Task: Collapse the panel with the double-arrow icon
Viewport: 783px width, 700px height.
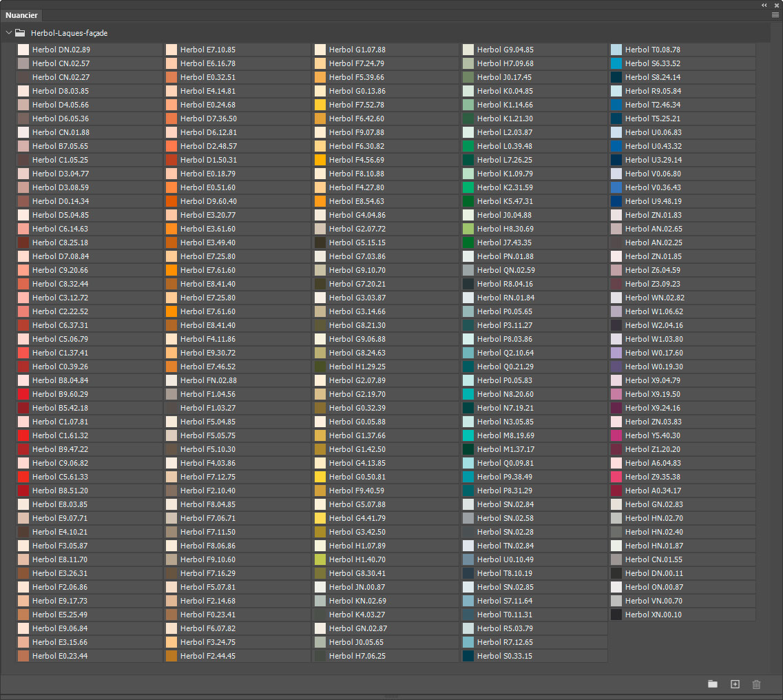Action: point(764,5)
